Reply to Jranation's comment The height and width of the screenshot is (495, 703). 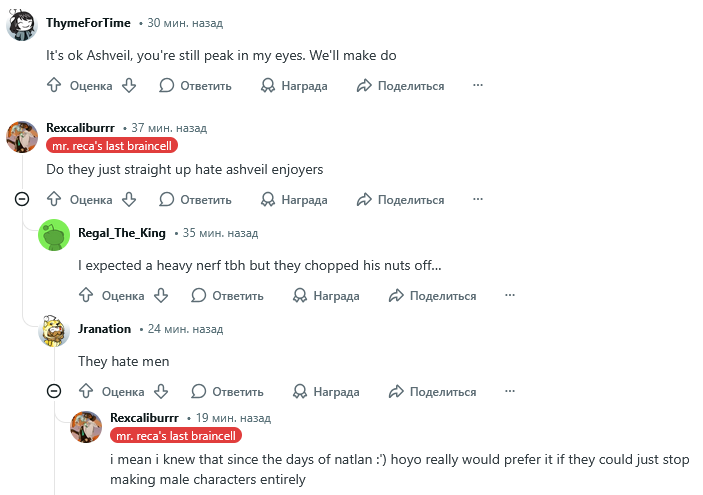227,391
